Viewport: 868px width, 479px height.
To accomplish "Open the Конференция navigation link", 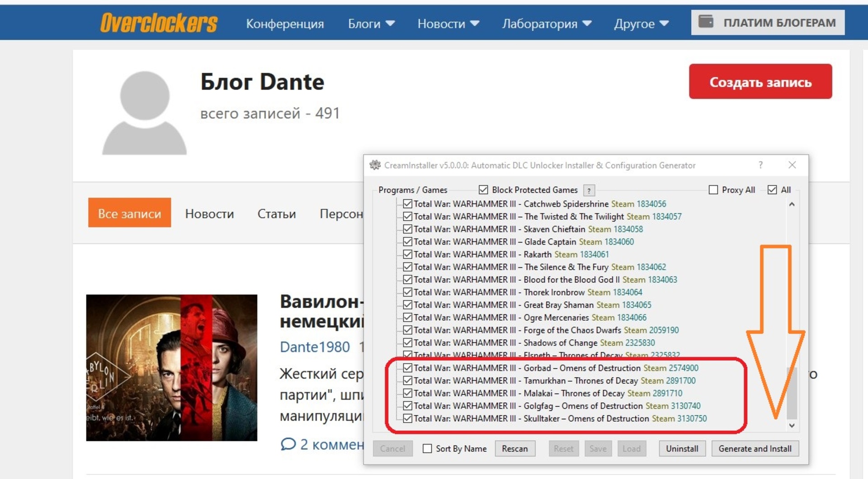I will [285, 24].
